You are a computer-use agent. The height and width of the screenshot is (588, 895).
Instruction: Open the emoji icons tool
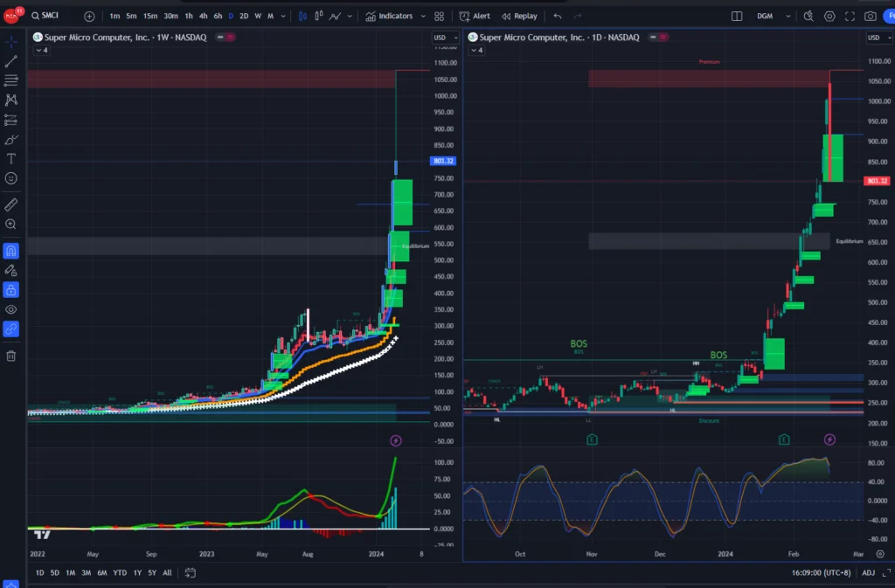[10, 178]
